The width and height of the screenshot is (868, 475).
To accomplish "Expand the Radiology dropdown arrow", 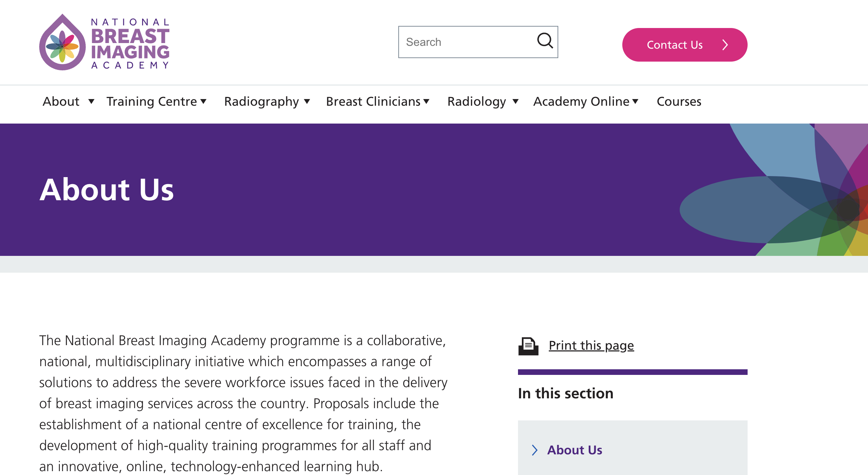I will [x=516, y=102].
